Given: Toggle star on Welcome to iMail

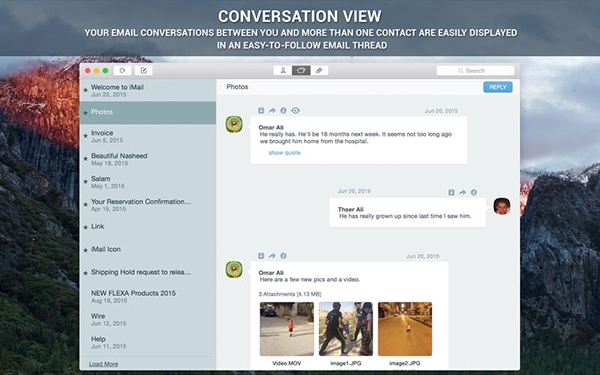Looking at the screenshot, I should 85,91.
